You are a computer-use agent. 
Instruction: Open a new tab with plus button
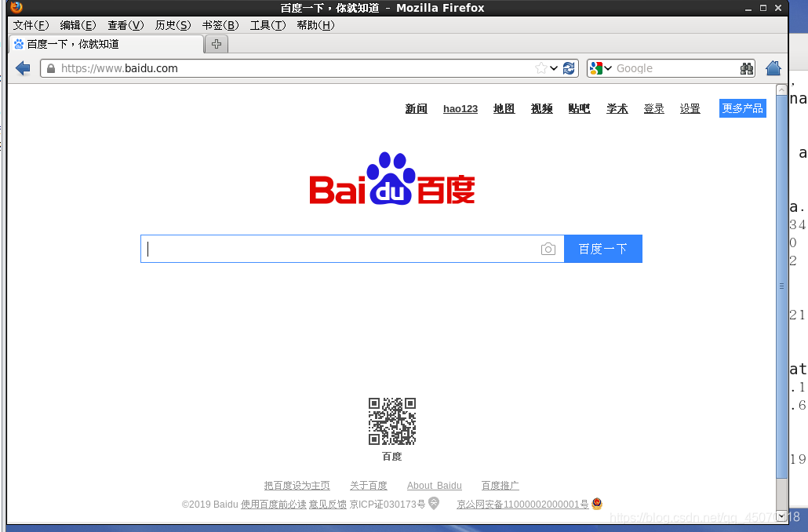click(x=217, y=44)
